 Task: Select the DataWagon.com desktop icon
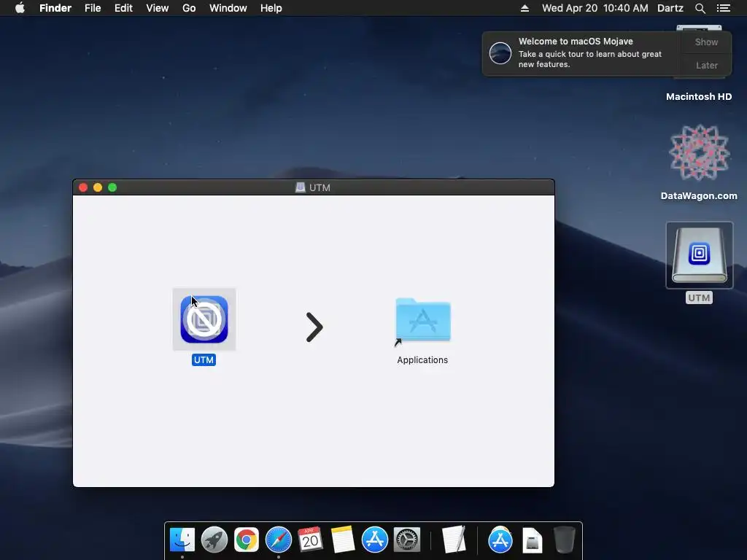pos(699,153)
